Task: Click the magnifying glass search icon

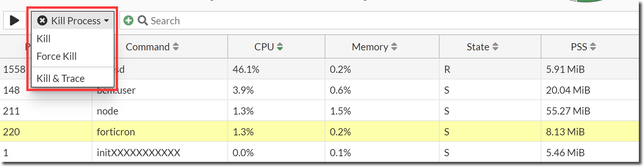Action: point(143,21)
